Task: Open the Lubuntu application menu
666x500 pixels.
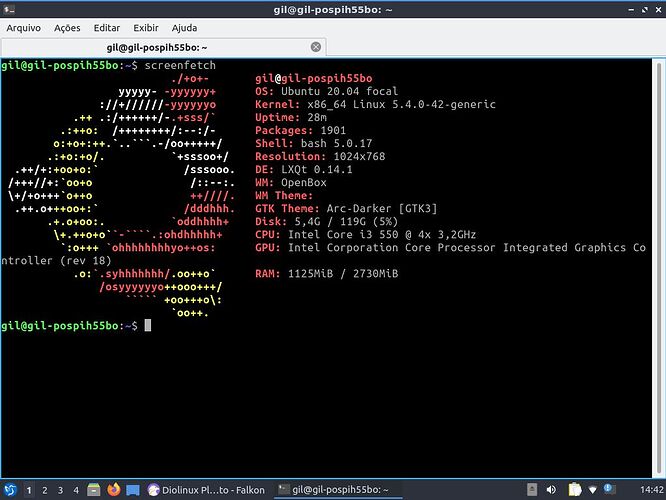Action: point(10,490)
